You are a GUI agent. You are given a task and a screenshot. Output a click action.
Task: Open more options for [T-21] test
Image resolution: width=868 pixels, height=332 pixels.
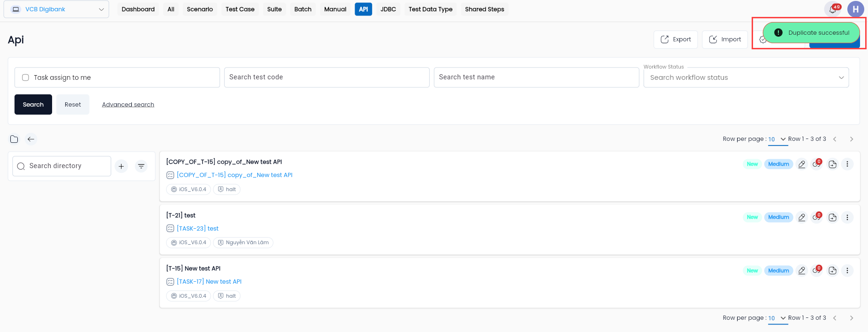847,217
